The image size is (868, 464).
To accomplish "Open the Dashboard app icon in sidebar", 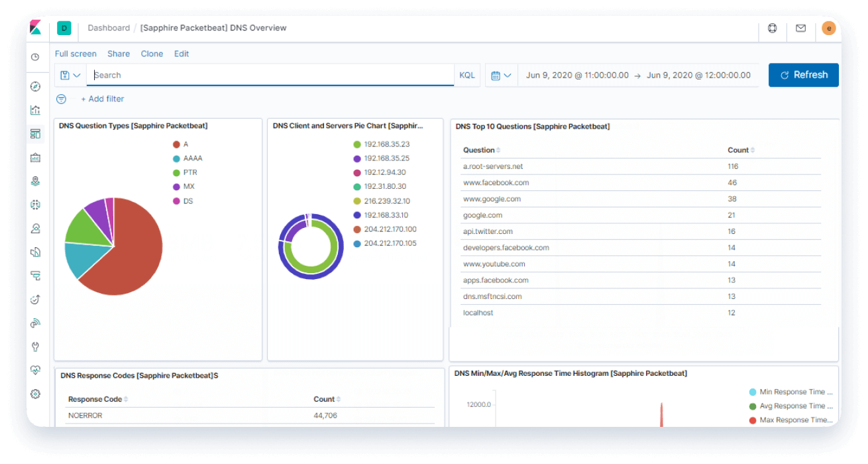I will point(35,133).
